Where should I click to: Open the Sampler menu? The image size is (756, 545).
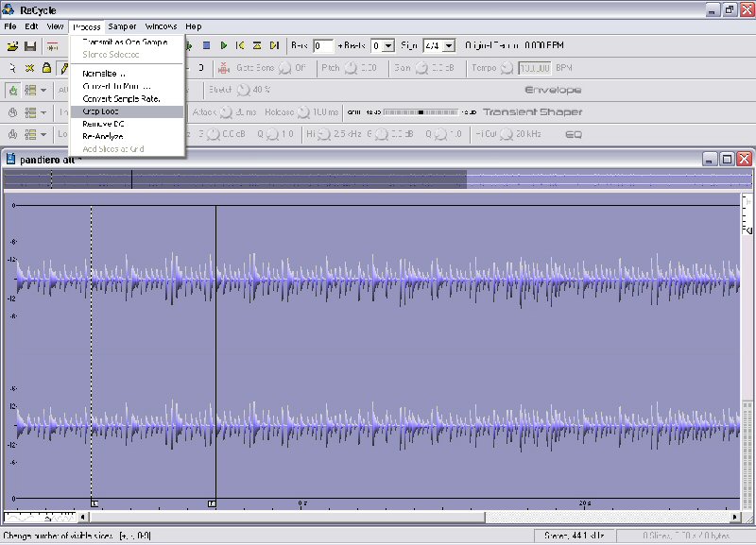pyautogui.click(x=122, y=26)
